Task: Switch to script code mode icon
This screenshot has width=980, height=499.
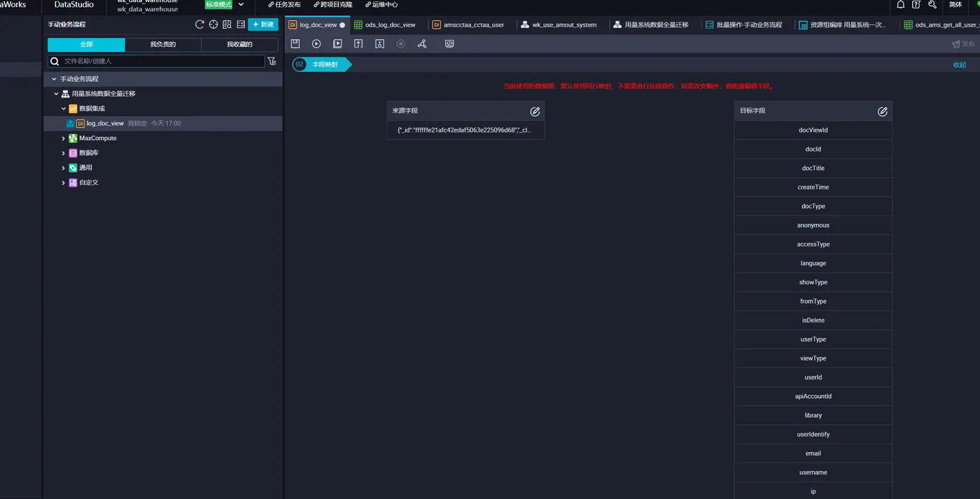Action: point(449,43)
